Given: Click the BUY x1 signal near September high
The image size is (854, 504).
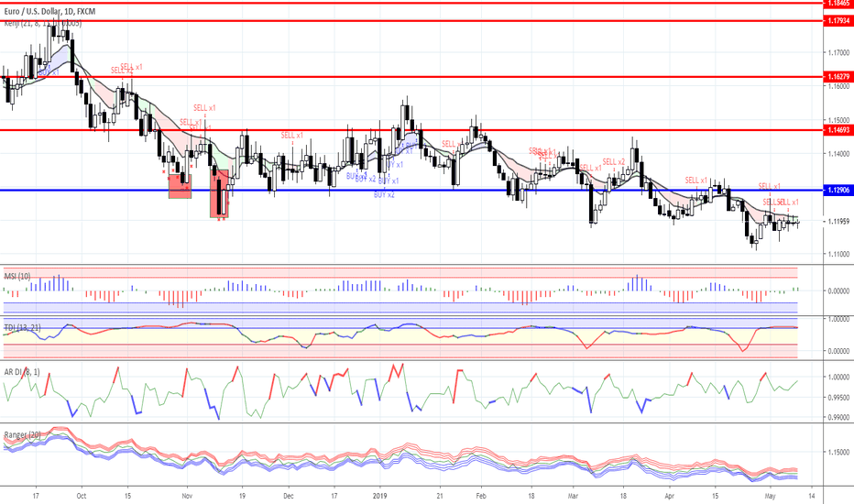Looking at the screenshot, I should [49, 72].
